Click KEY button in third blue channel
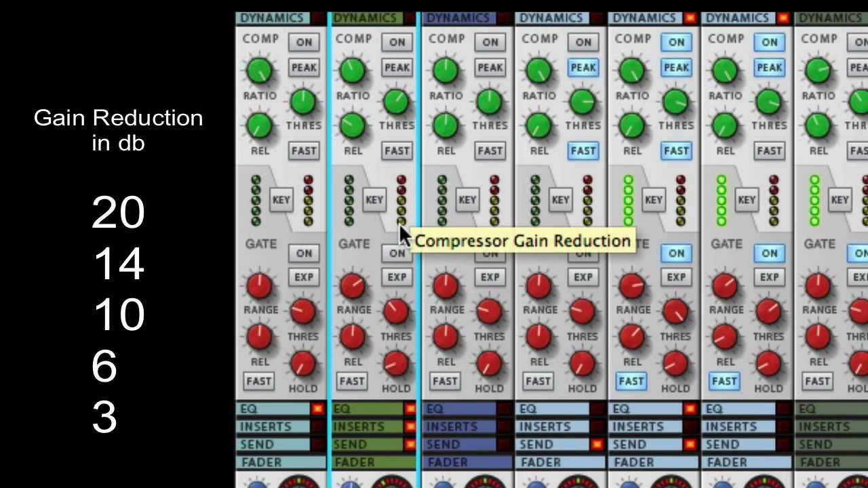Image resolution: width=868 pixels, height=488 pixels. pyautogui.click(x=467, y=200)
